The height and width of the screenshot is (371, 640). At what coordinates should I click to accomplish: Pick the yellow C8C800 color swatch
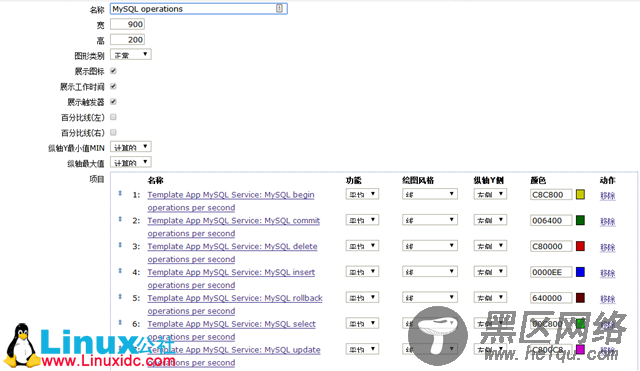[x=580, y=195]
